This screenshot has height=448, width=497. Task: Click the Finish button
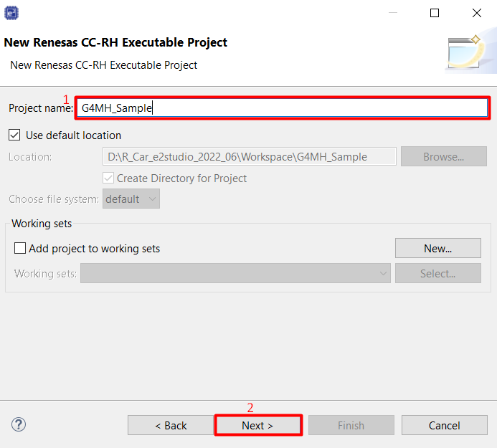[351, 425]
